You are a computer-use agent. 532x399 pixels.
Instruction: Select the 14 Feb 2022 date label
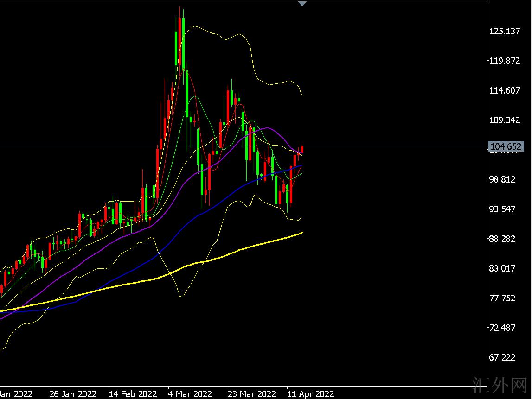(132, 394)
